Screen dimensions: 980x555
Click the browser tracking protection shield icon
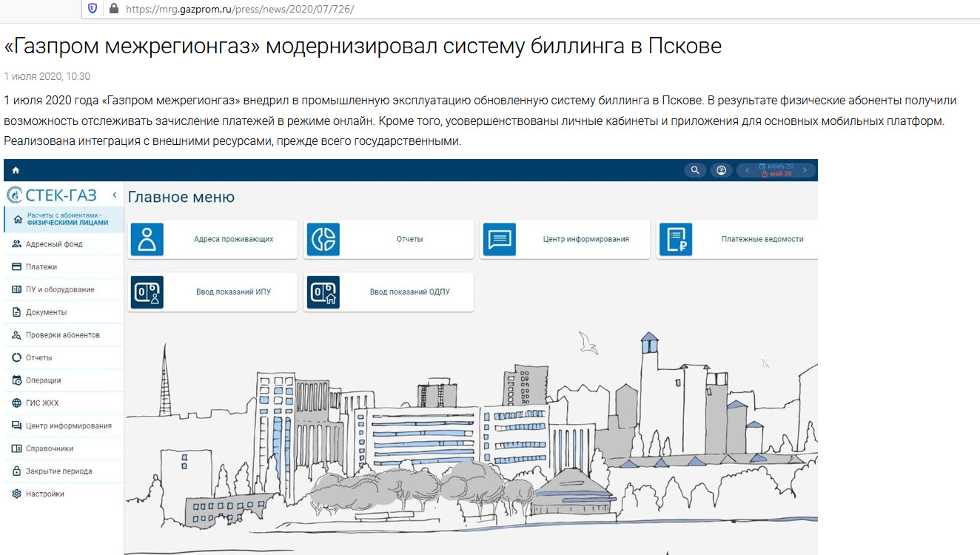coord(92,9)
